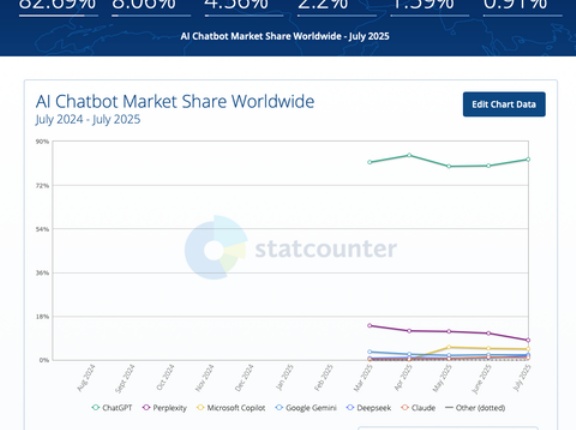Click the July 2025 x-axis label
Image resolution: width=576 pixels, height=430 pixels.
[522, 378]
